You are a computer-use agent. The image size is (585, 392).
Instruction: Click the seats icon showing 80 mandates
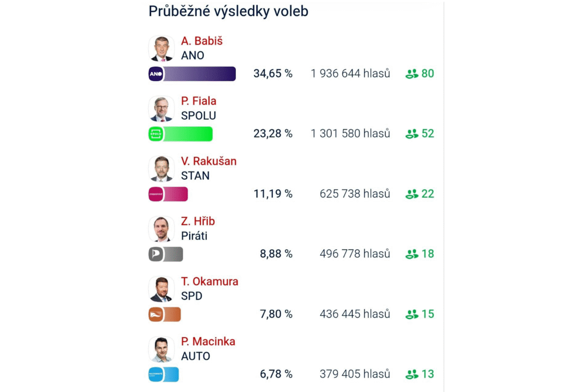click(x=412, y=74)
